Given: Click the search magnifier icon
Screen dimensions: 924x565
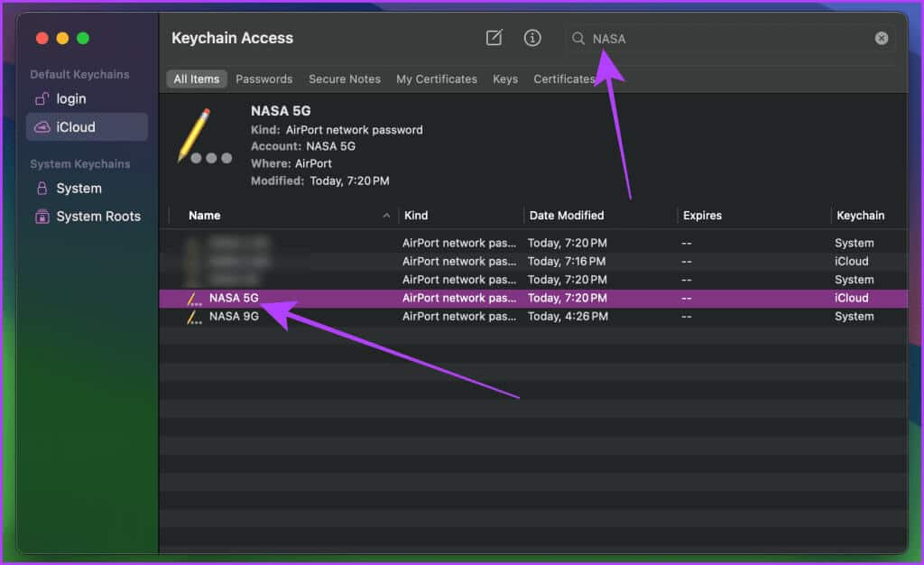Looking at the screenshot, I should 578,38.
